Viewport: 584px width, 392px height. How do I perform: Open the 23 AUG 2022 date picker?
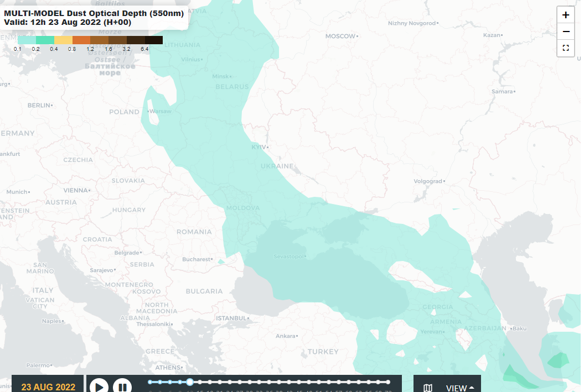point(48,386)
